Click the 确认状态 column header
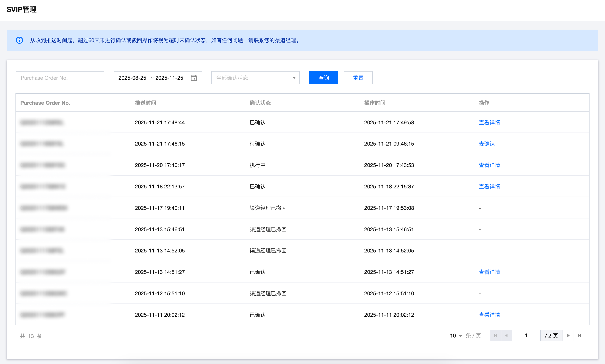 (x=260, y=103)
